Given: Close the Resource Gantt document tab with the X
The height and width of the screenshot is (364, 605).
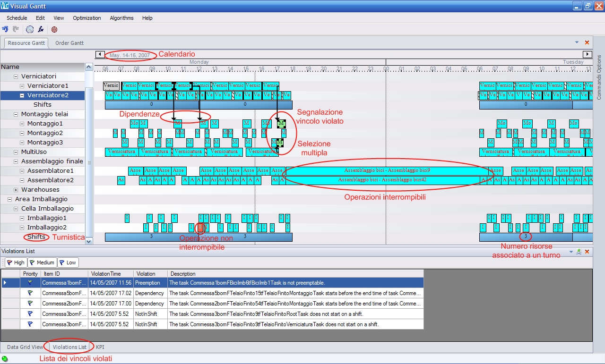Looking at the screenshot, I should point(587,42).
